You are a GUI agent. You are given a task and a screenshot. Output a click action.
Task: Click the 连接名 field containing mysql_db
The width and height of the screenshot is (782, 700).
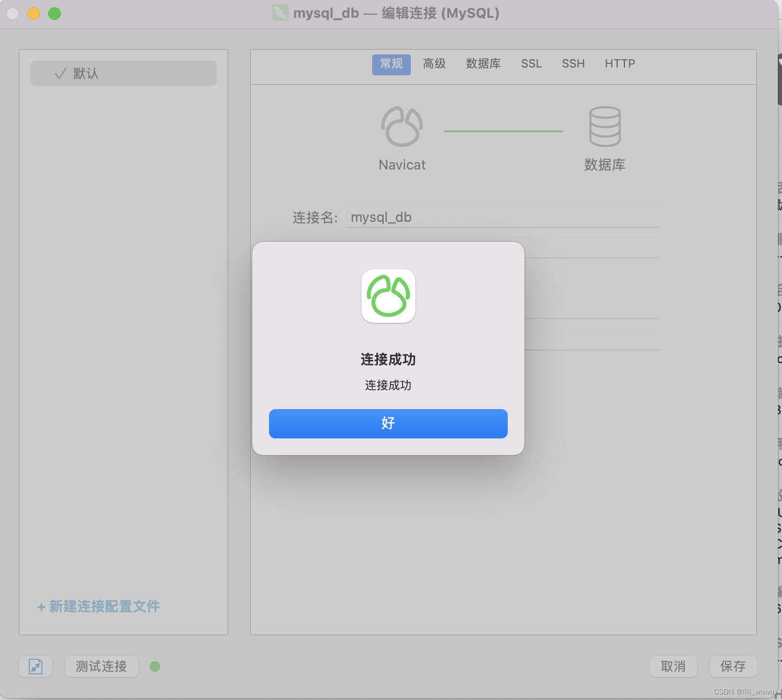[502, 217]
